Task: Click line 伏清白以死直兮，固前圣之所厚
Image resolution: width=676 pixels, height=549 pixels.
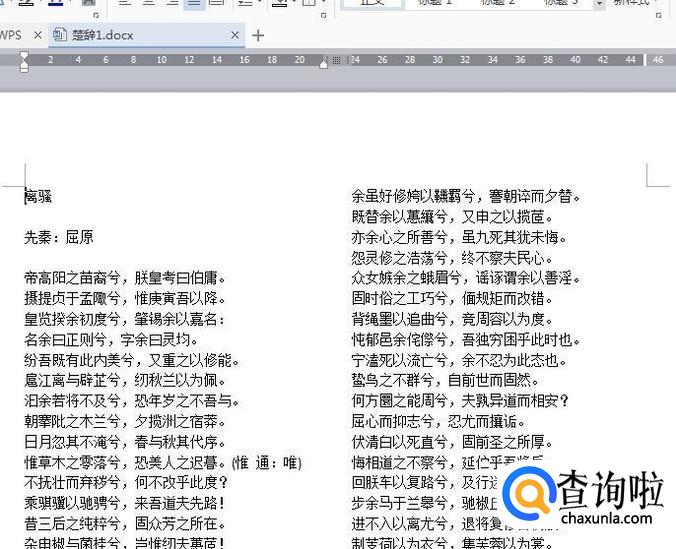Action: click(x=453, y=442)
